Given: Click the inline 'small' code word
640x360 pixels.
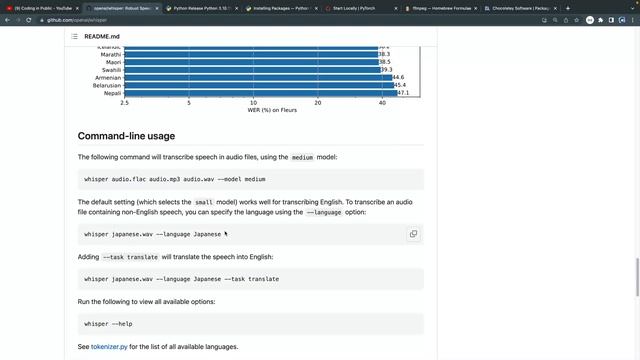Looking at the screenshot, I should tap(204, 202).
